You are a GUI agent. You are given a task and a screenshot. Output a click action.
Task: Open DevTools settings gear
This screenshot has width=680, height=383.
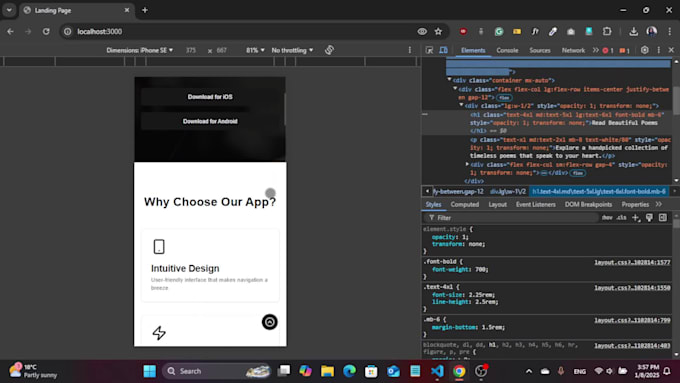pos(645,50)
